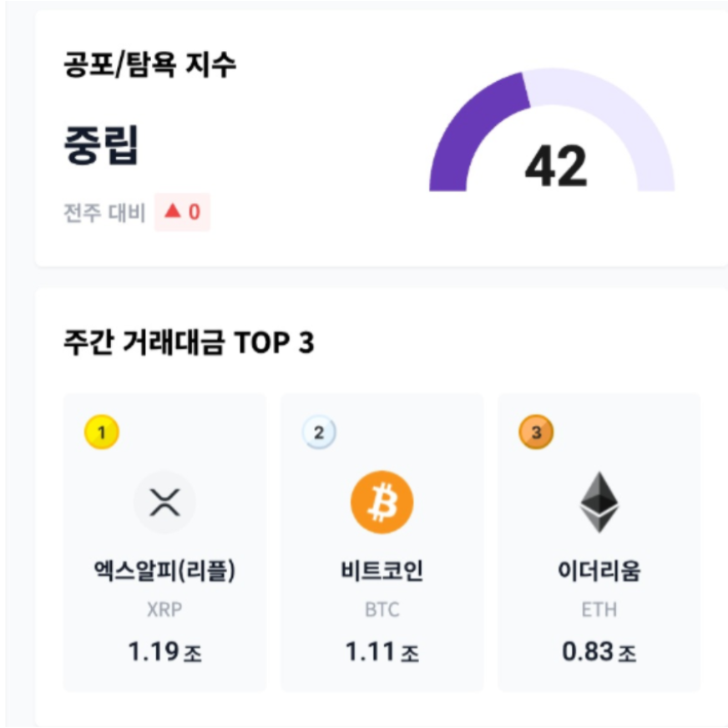The image size is (728, 728).
Task: Click the 0.83 조 trading volume
Action: (x=599, y=651)
